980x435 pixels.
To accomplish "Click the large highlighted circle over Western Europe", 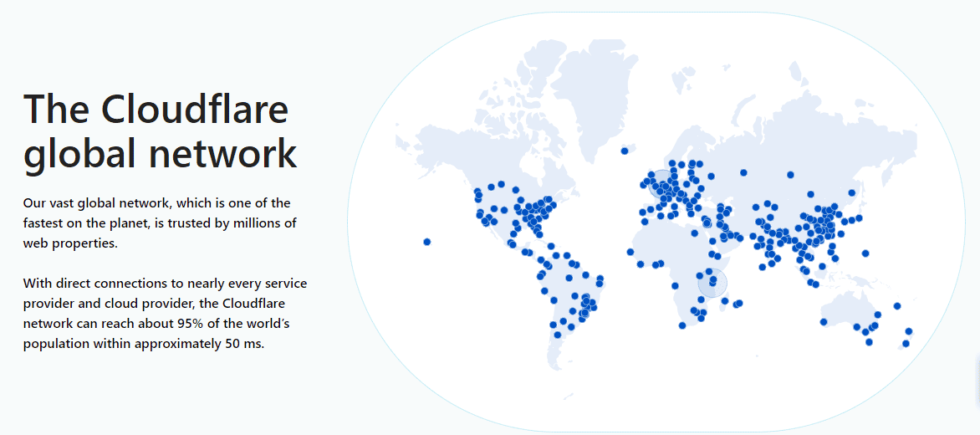I will (x=662, y=184).
